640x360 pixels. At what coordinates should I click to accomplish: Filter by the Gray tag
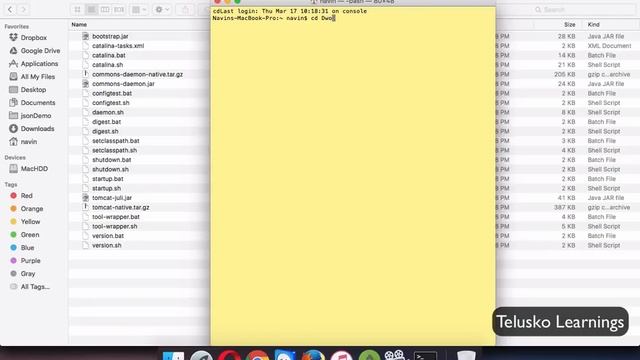coord(28,273)
